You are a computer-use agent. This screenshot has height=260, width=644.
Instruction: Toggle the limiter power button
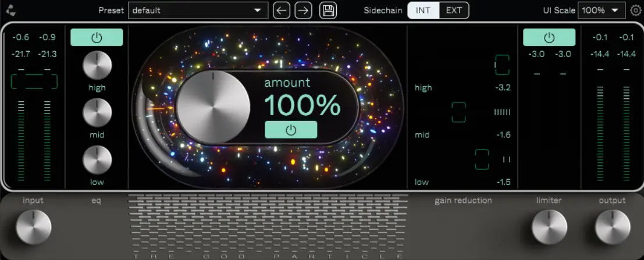549,37
